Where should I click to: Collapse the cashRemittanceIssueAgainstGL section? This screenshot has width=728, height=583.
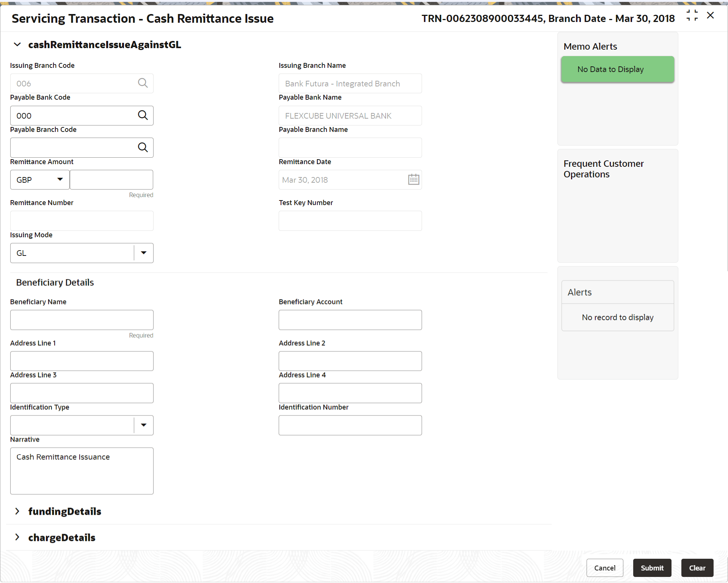coord(17,45)
